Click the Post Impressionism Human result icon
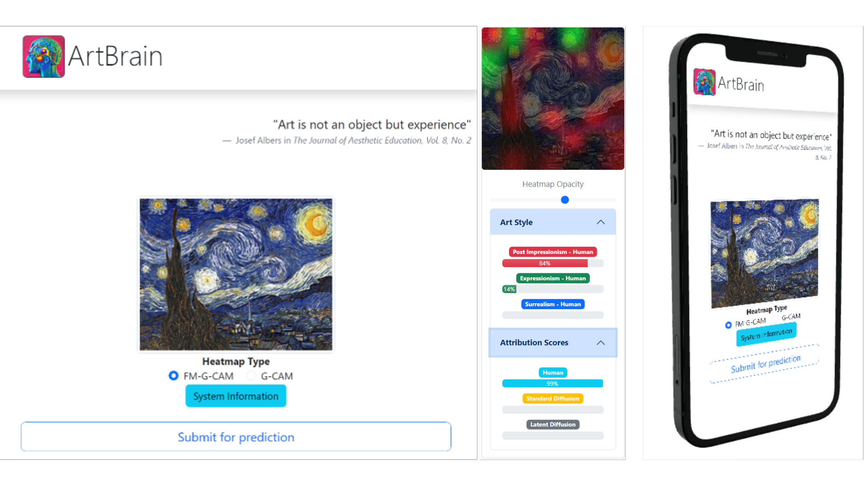 tap(552, 251)
